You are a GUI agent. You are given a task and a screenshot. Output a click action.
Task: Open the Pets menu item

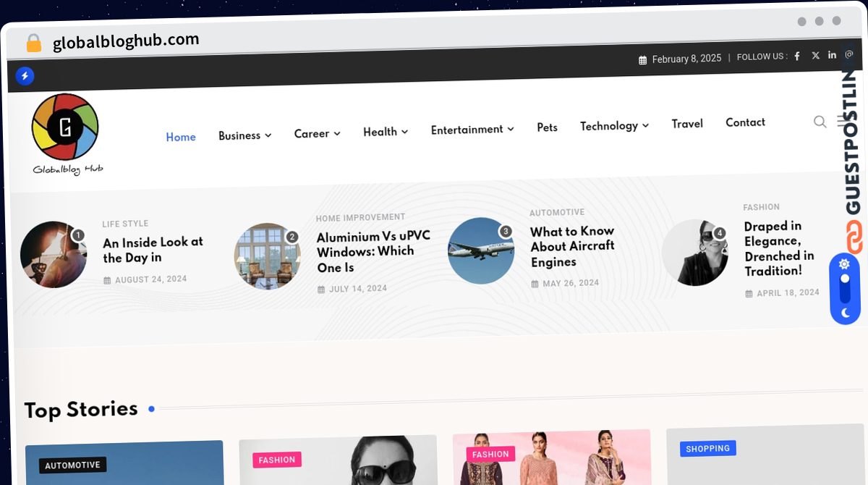pyautogui.click(x=548, y=127)
